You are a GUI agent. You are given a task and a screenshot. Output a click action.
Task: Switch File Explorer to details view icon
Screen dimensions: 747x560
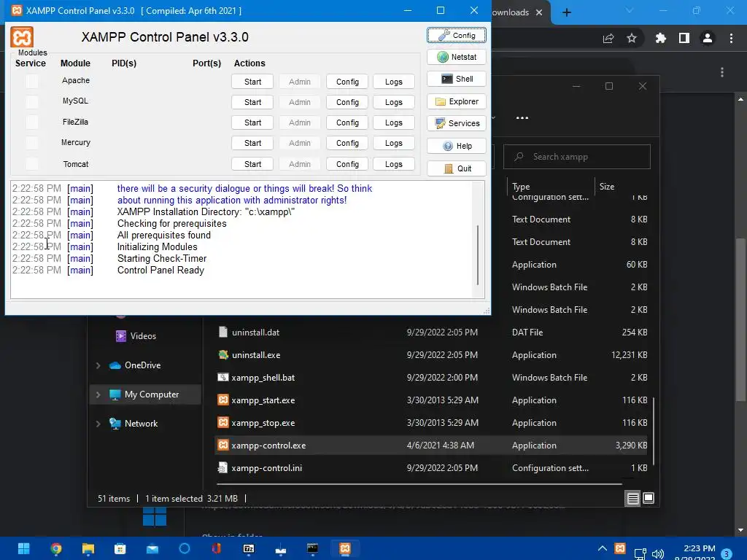pyautogui.click(x=632, y=499)
